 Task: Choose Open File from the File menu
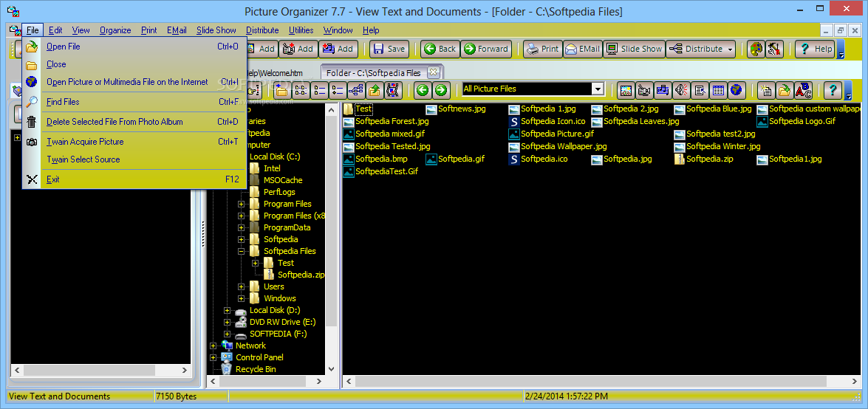tap(134, 47)
